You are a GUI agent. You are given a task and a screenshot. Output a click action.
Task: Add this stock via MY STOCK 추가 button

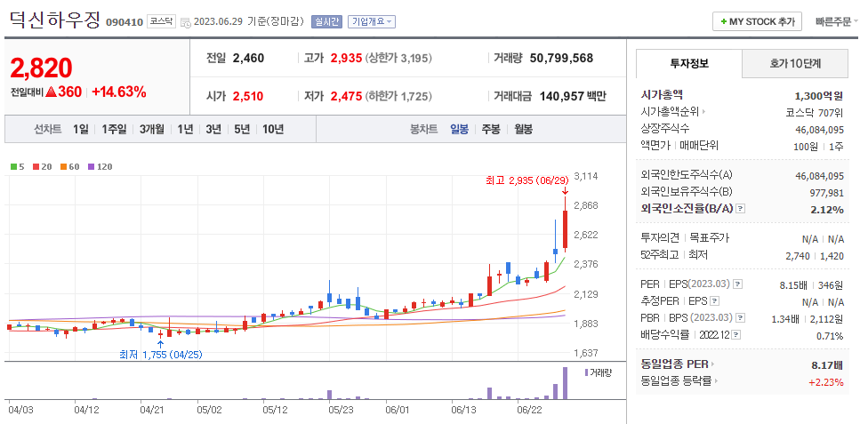(x=757, y=21)
